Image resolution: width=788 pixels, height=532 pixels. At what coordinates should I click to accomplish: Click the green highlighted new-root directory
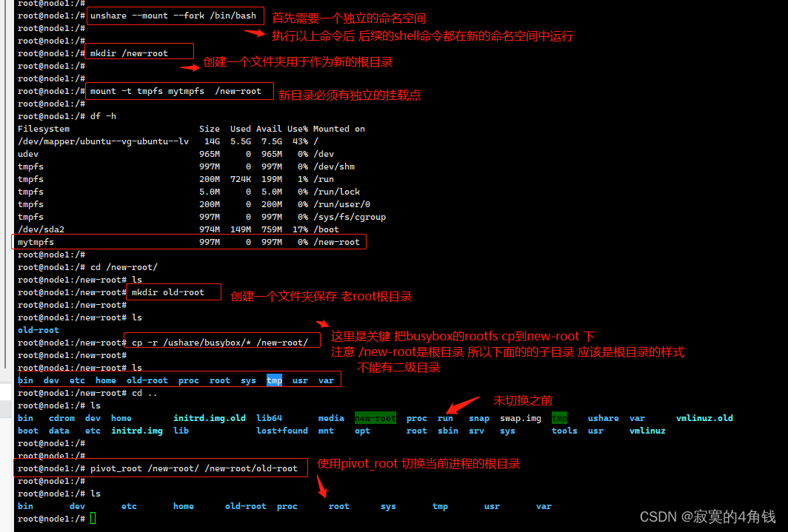pos(375,417)
